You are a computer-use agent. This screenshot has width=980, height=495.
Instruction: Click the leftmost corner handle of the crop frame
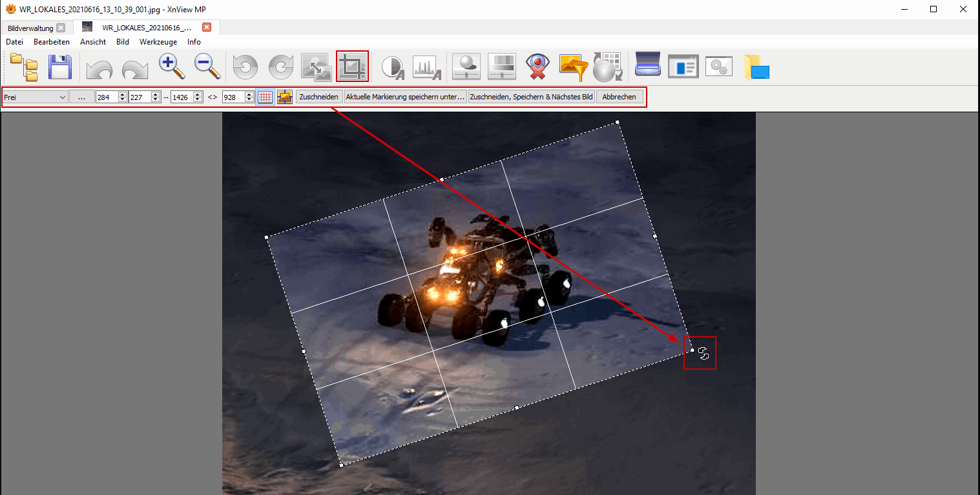266,237
